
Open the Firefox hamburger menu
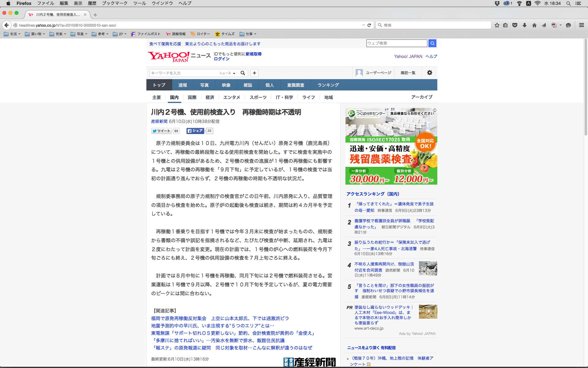pos(581,25)
